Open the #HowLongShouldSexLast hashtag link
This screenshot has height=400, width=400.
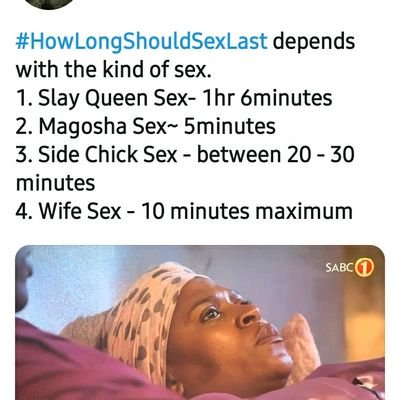click(x=142, y=42)
